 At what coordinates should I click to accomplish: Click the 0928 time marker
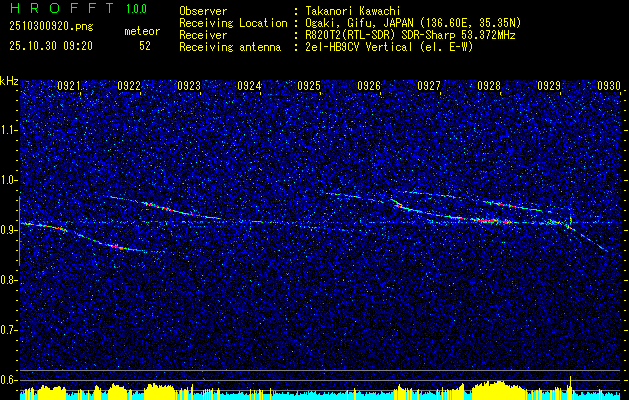pos(489,86)
